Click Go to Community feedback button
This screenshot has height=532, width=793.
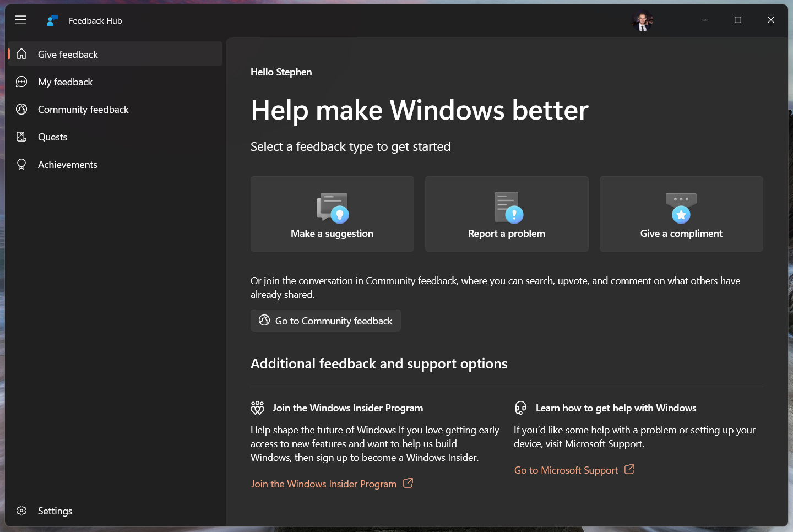(x=325, y=321)
